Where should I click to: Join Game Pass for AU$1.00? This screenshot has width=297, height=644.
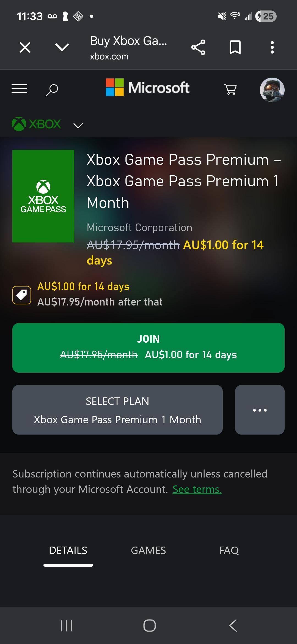tap(148, 348)
